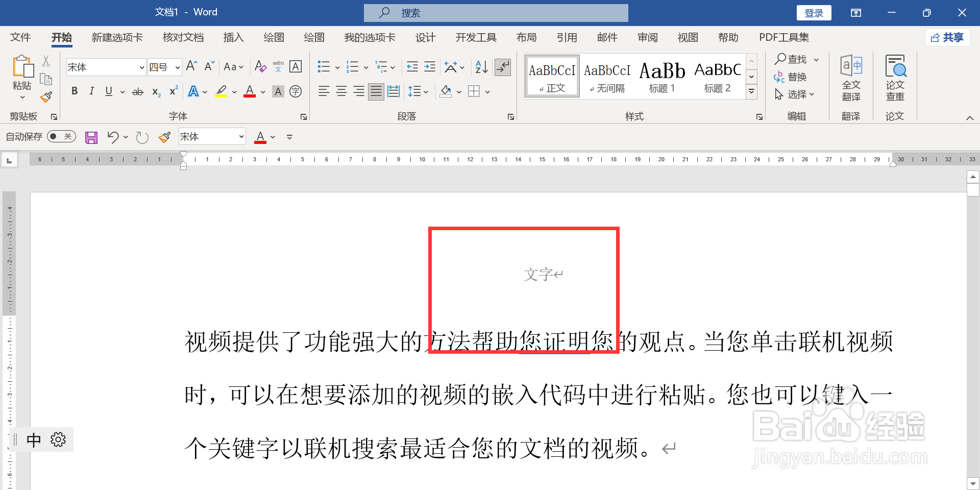Toggle Chinese input mode indicator
The image size is (980, 490).
pos(34,440)
